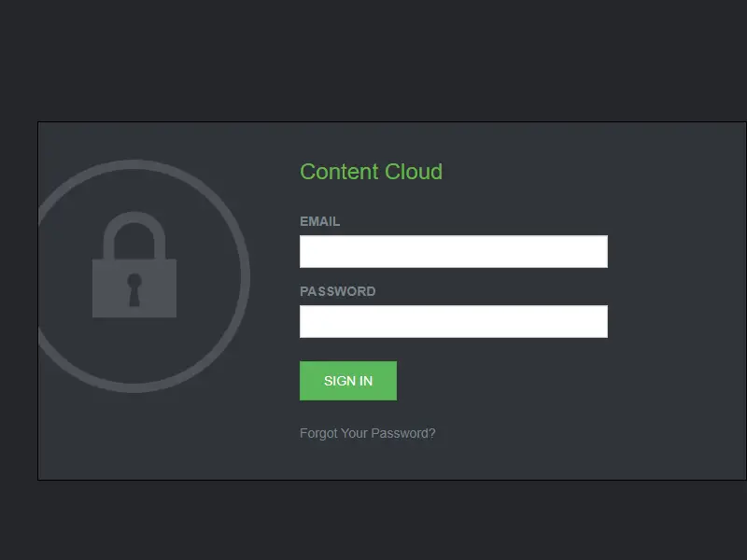The image size is (747, 560).
Task: Click the EMAIL field label
Action: point(319,221)
